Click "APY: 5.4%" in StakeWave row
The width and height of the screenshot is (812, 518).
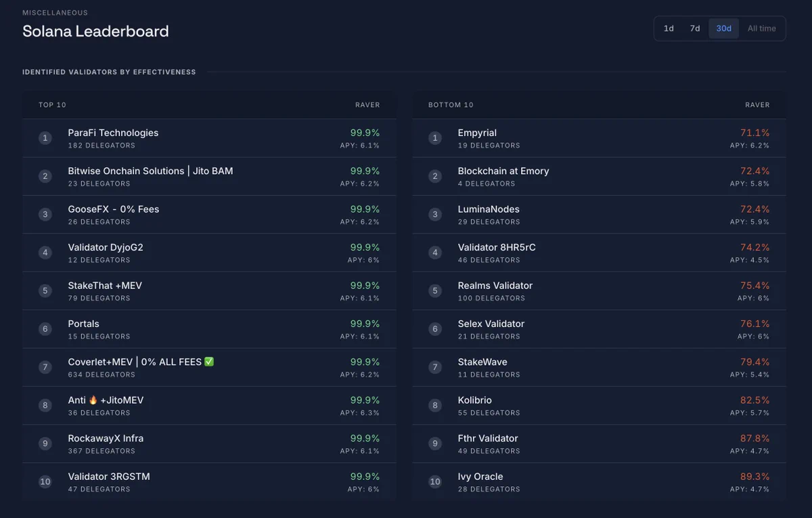[750, 374]
